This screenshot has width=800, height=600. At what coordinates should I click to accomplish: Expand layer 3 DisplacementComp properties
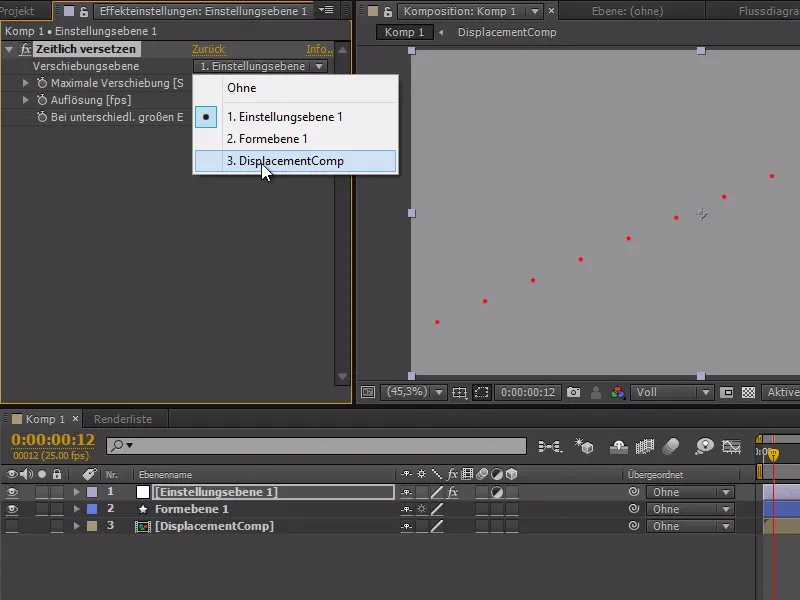(77, 526)
